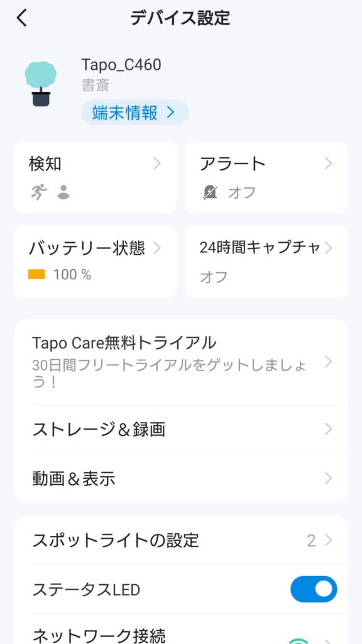Tap the 端末情報 button
Screen dimensions: 362x644
coord(134,113)
